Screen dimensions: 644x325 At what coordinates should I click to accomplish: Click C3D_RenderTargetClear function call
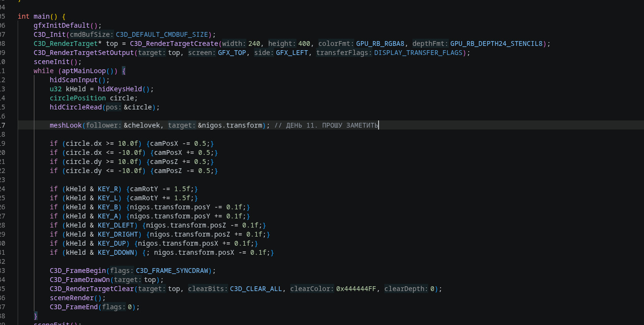click(x=92, y=289)
